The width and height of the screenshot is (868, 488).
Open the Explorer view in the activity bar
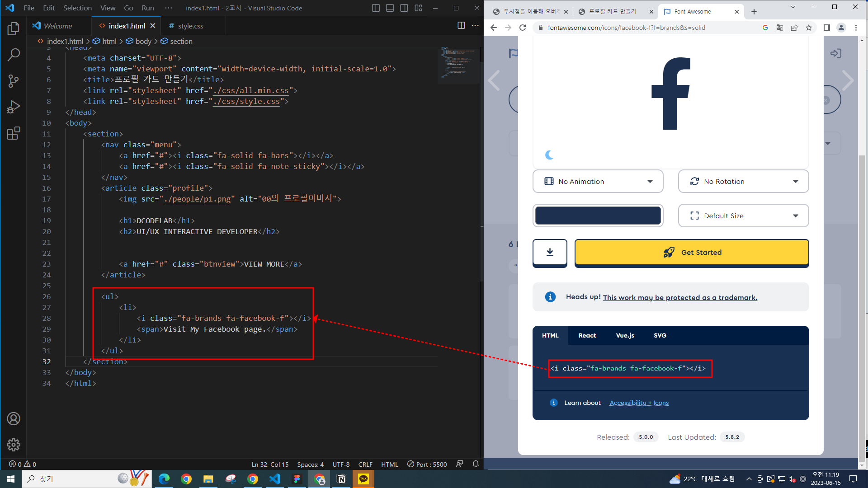point(14,29)
